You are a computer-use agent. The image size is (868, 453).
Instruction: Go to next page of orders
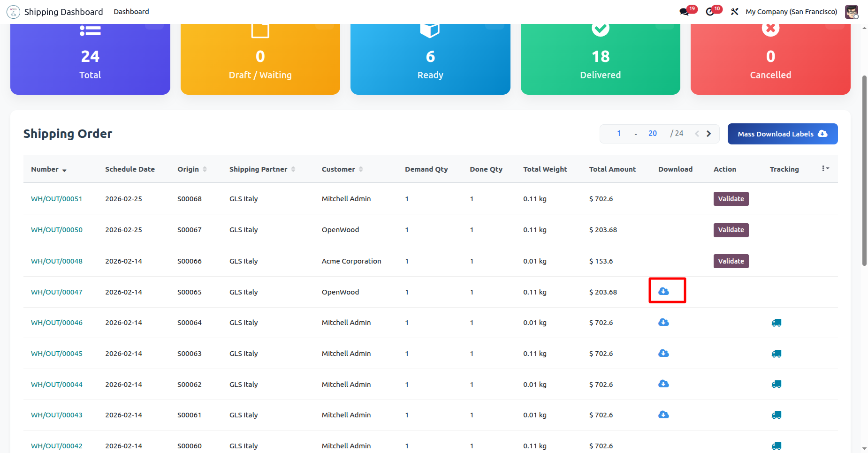pos(709,134)
